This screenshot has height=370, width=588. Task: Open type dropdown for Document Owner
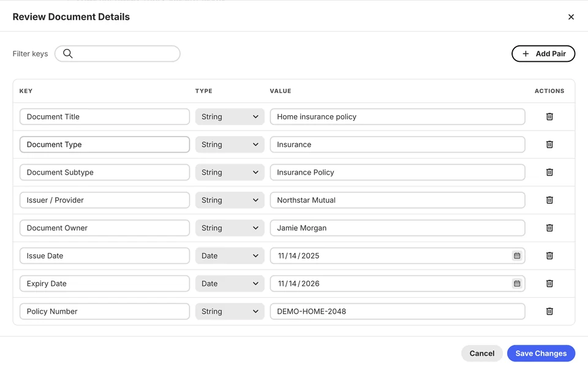click(x=230, y=228)
